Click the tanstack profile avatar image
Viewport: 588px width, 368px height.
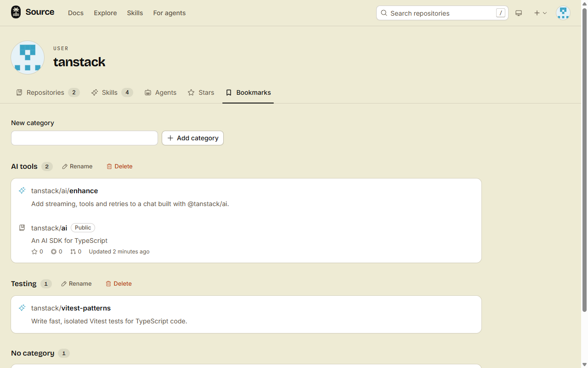tap(28, 57)
